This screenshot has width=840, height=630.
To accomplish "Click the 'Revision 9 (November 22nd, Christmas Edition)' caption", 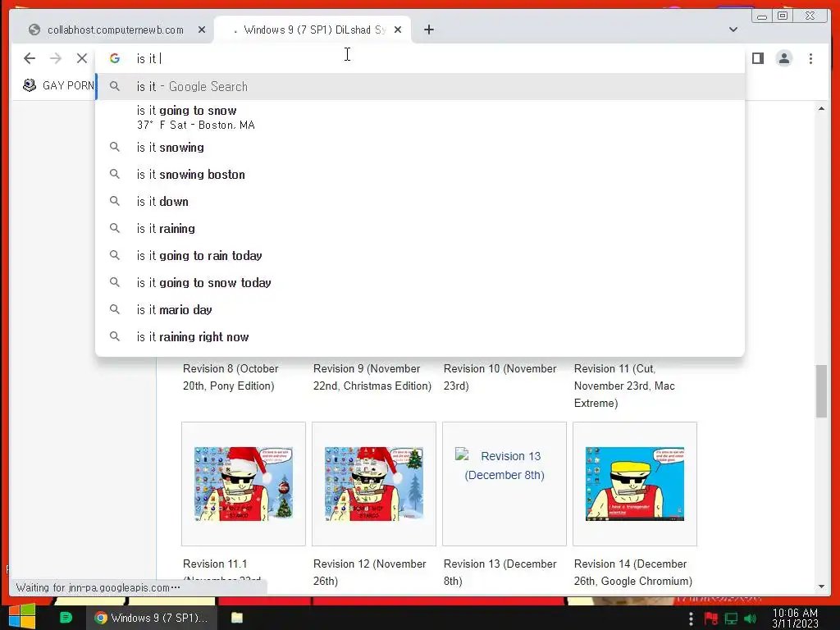I will pyautogui.click(x=372, y=377).
